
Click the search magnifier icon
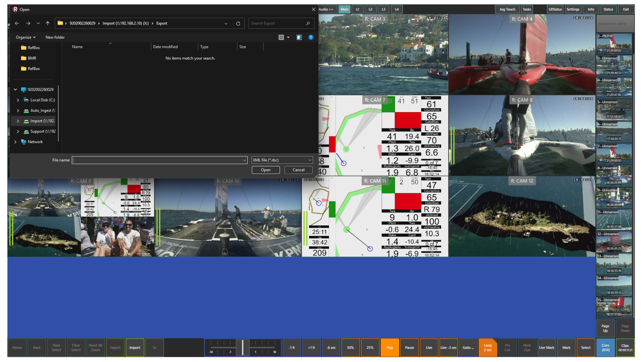coord(308,23)
